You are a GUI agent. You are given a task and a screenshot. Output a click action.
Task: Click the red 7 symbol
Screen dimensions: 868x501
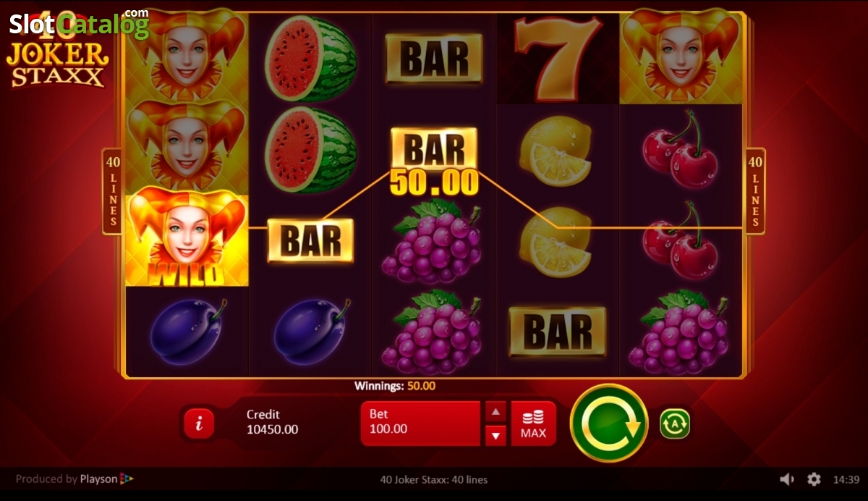(558, 58)
